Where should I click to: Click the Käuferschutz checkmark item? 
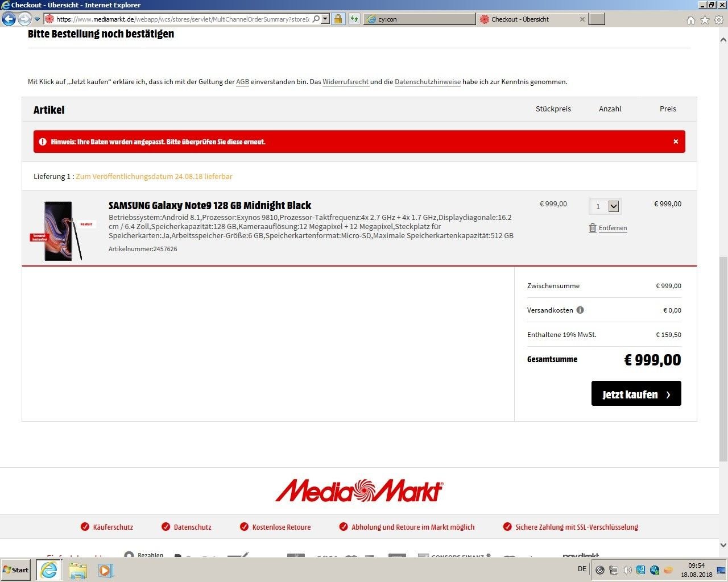pos(107,527)
